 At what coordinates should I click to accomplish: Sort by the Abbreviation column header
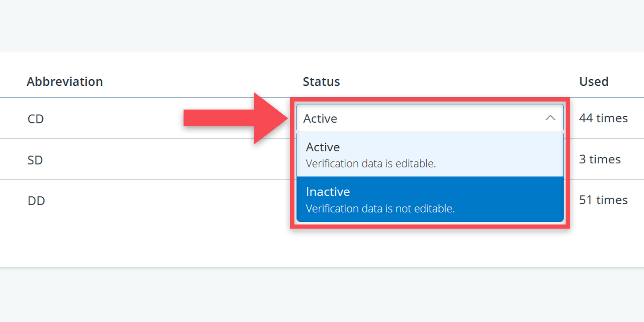coord(65,82)
